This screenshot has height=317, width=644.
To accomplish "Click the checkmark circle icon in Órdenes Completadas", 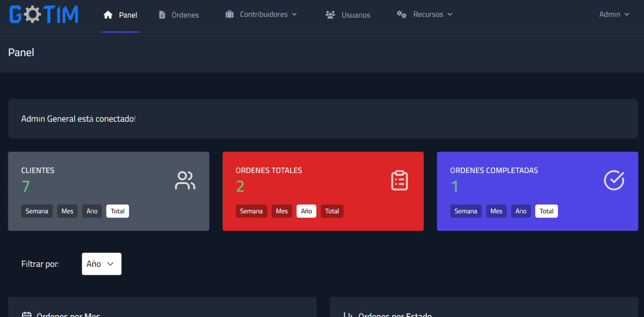I will (614, 181).
